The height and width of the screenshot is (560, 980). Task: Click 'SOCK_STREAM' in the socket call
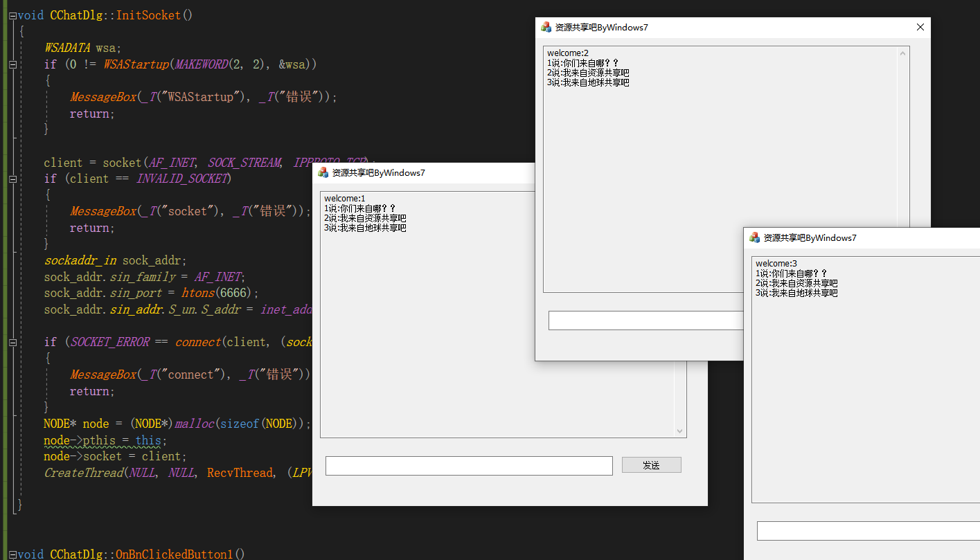(x=244, y=163)
